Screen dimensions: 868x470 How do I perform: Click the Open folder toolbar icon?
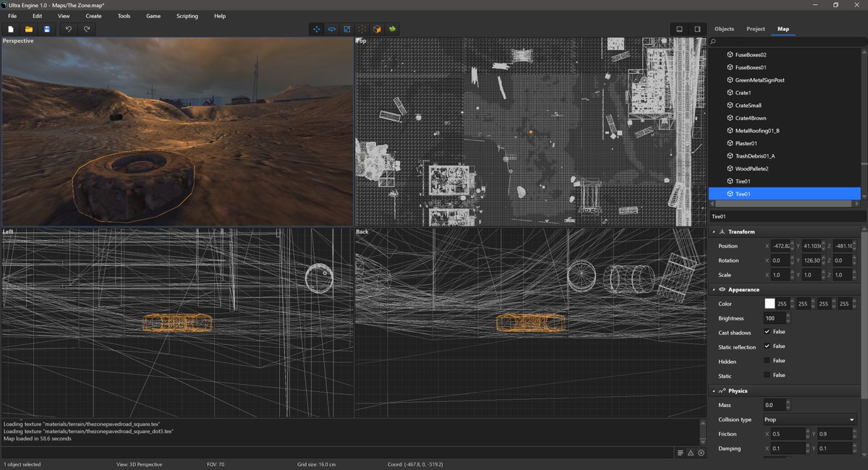29,29
